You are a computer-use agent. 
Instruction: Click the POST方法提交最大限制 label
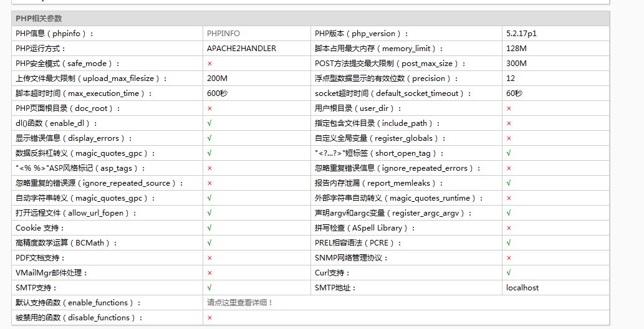pos(390,64)
